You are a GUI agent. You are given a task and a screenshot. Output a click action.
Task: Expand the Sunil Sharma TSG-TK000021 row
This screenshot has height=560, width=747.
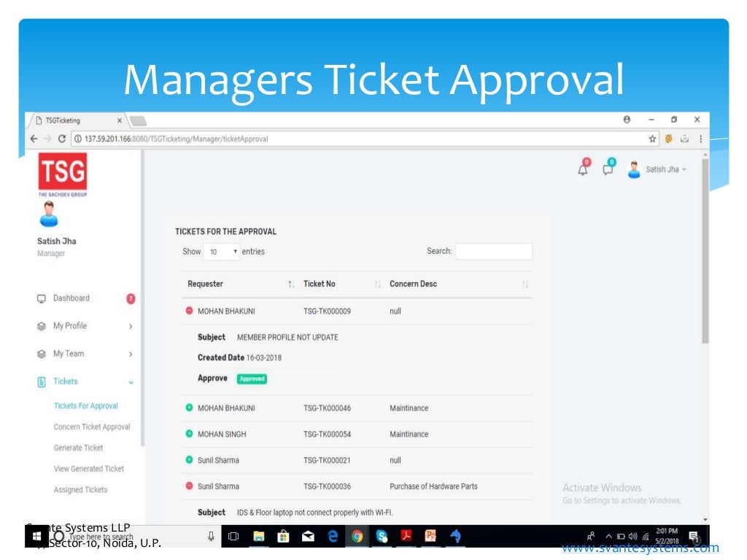click(x=189, y=460)
